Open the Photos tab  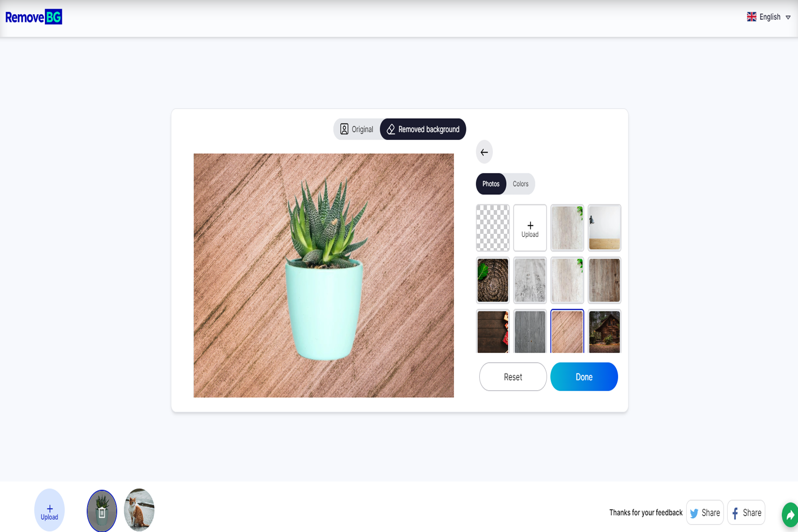[491, 184]
